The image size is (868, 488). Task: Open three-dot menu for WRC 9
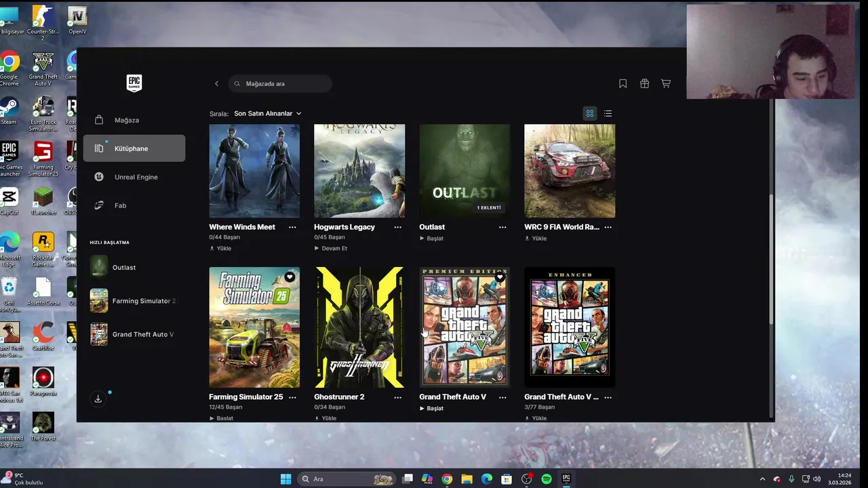pos(608,227)
